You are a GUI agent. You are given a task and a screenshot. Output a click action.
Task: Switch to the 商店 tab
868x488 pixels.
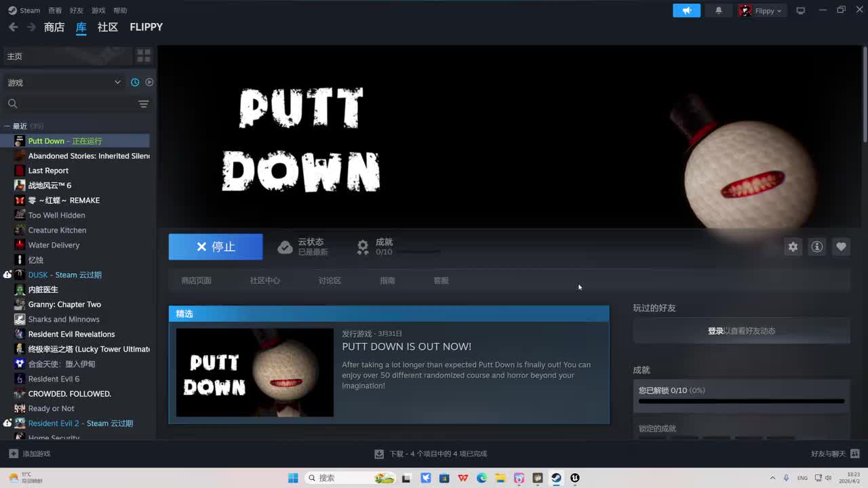point(54,27)
